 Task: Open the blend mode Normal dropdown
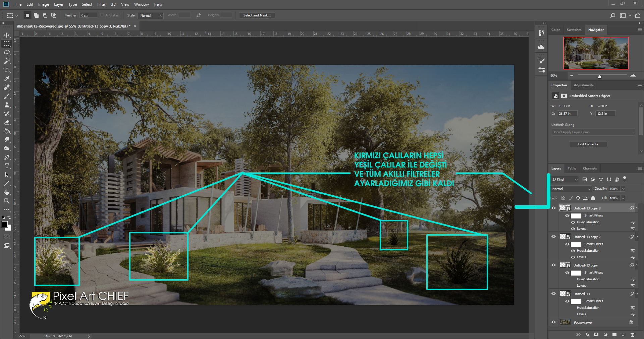pos(571,189)
